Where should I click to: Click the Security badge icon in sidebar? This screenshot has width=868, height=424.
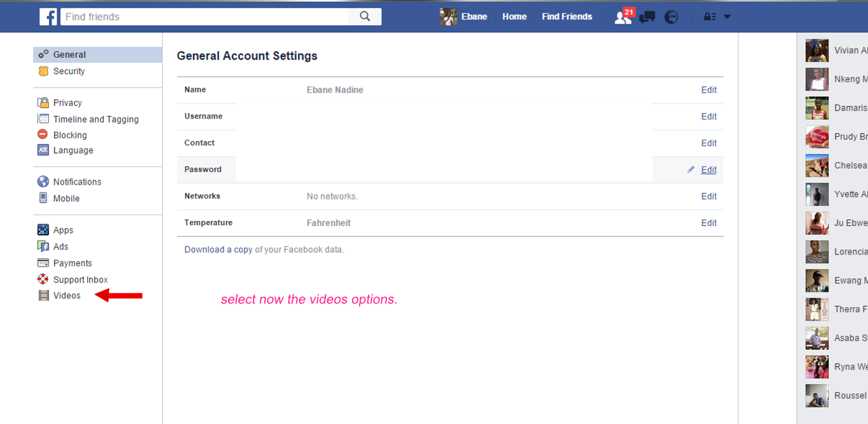(x=43, y=71)
